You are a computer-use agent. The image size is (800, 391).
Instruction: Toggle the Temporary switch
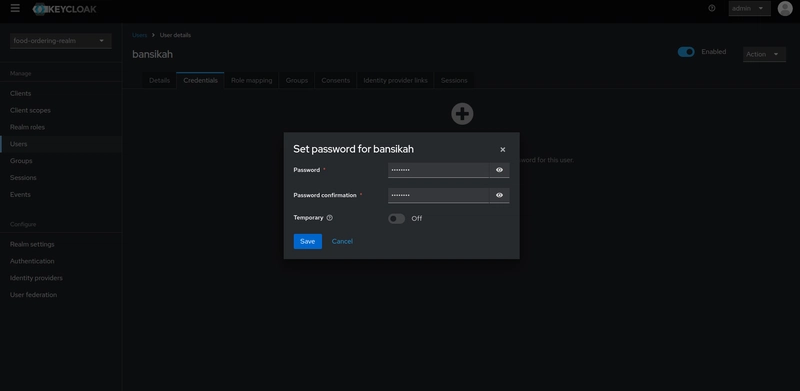point(396,218)
